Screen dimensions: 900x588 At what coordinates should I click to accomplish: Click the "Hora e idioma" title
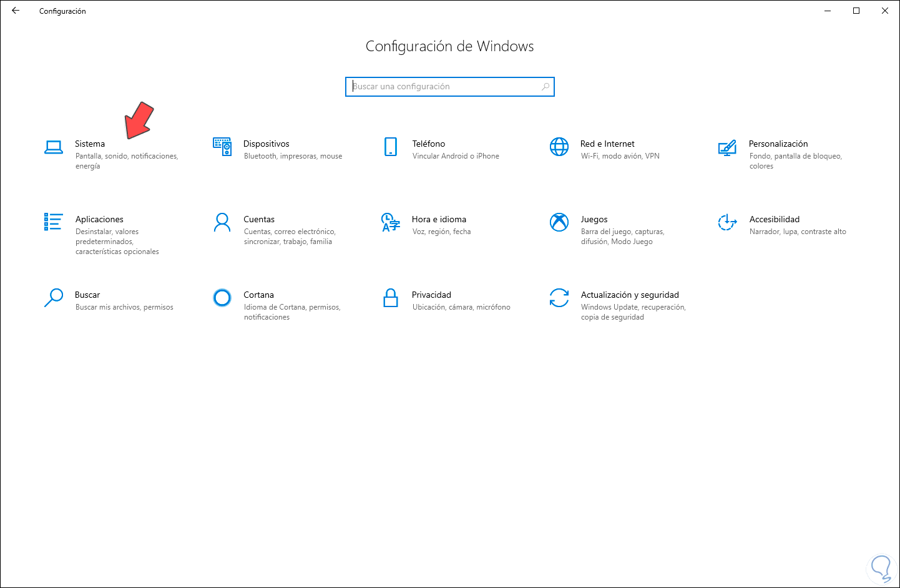(439, 220)
